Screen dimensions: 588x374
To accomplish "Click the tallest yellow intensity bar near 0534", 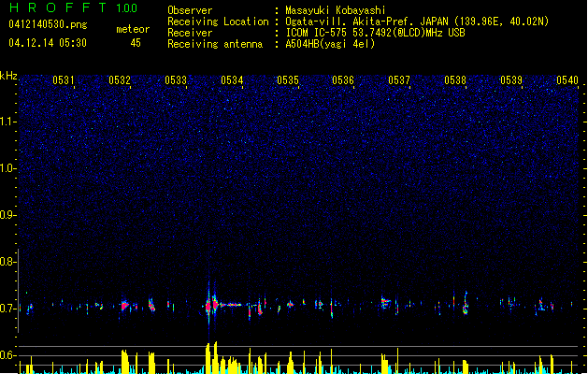I will pyautogui.click(x=216, y=357).
